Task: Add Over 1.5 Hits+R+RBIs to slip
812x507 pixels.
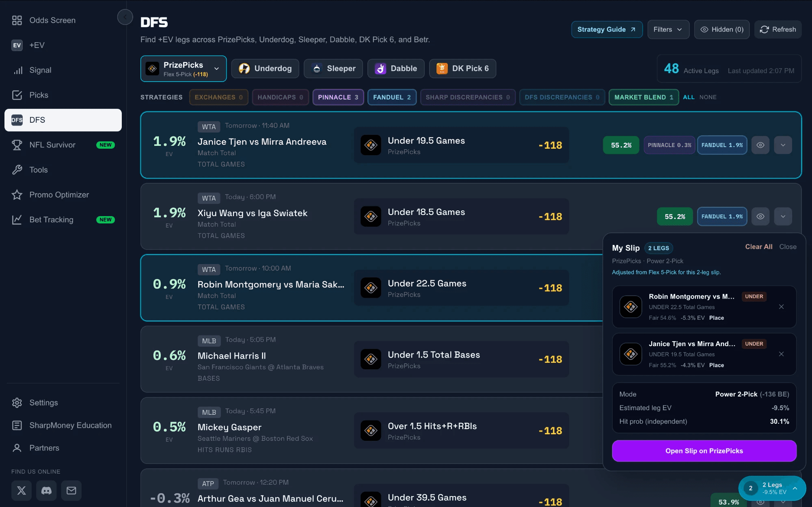Action: (x=461, y=431)
